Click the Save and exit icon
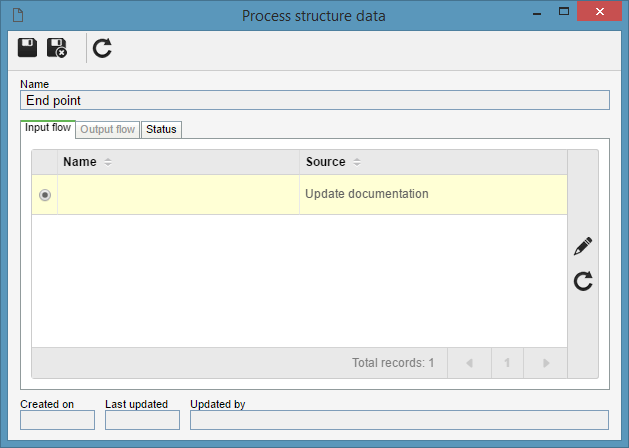Viewport: 629px width, 448px height. point(57,48)
